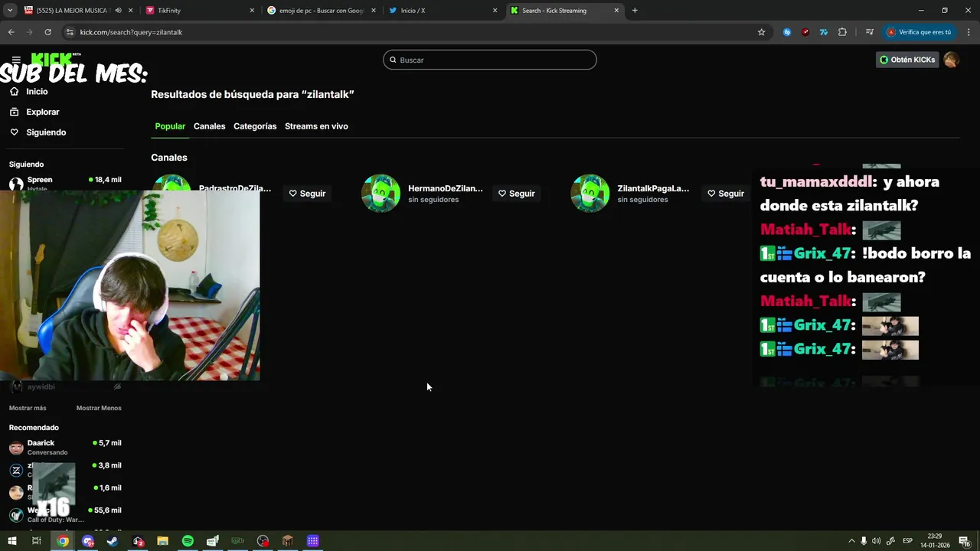Open HermanoDeZilan channel avatar
Image resolution: width=980 pixels, height=551 pixels.
[381, 194]
